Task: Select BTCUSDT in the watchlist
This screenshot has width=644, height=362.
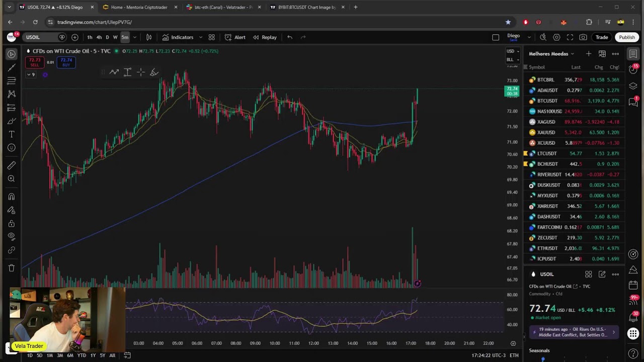Action: coord(574,101)
